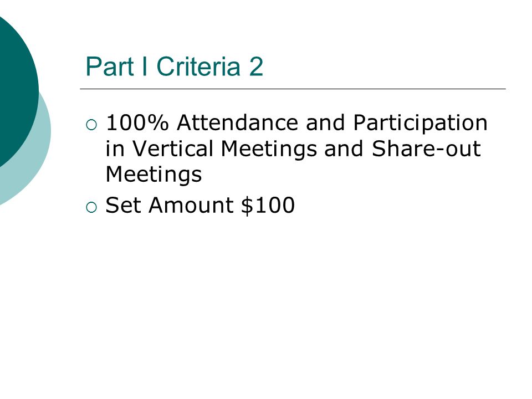This screenshot has width=532, height=399.
Task: Click the word Vertical in the bullet
Action: pos(172,149)
